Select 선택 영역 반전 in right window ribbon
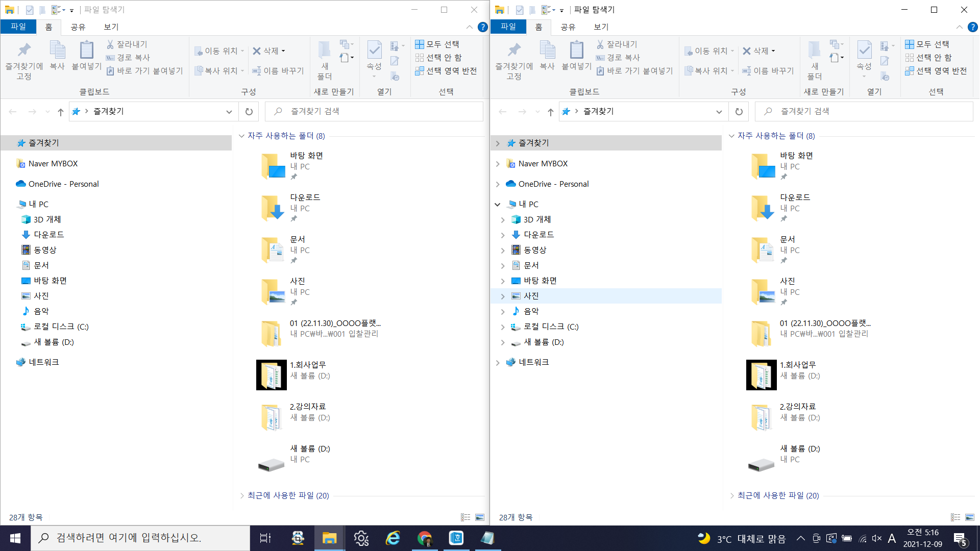 pyautogui.click(x=936, y=71)
